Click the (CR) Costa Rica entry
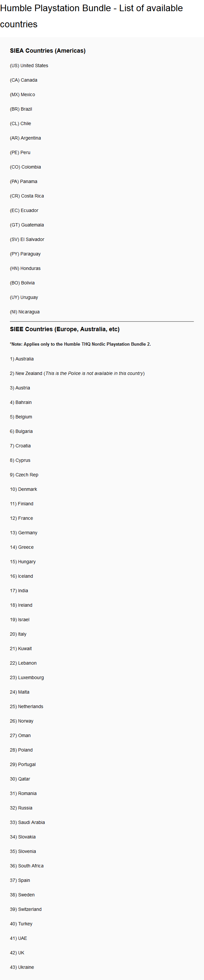This screenshot has height=980, width=204. [x=27, y=196]
